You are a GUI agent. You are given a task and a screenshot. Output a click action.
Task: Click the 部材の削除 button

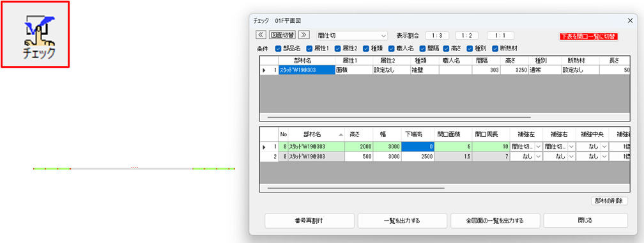coord(609,201)
